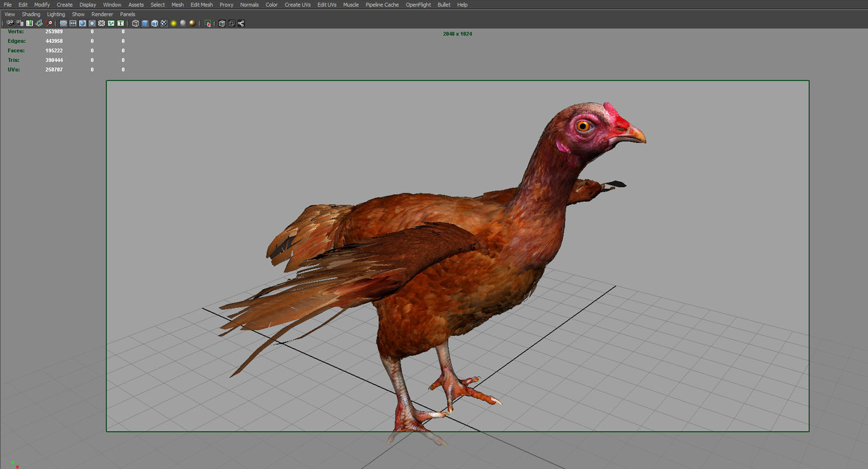Toggle the Field Chart icon

101,23
